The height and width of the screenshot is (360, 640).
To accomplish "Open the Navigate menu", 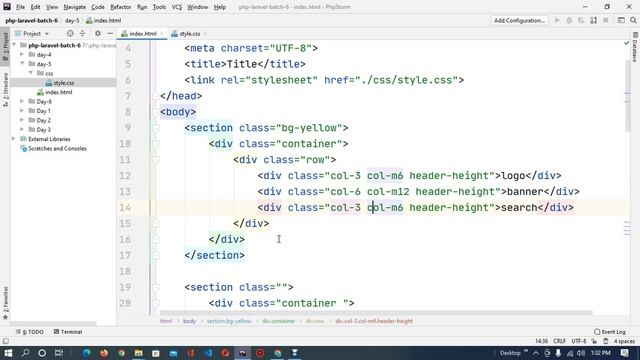I will tap(75, 7).
